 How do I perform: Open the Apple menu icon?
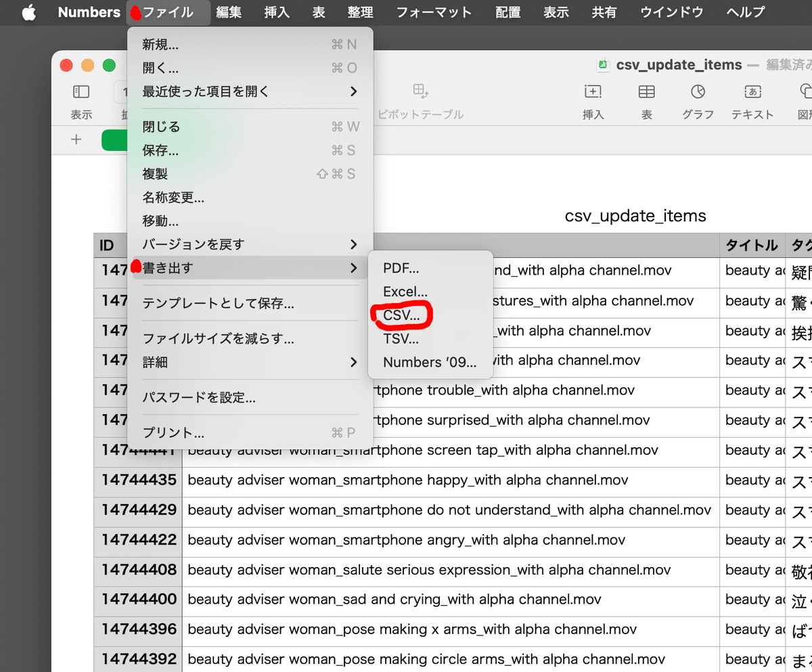pyautogui.click(x=28, y=12)
